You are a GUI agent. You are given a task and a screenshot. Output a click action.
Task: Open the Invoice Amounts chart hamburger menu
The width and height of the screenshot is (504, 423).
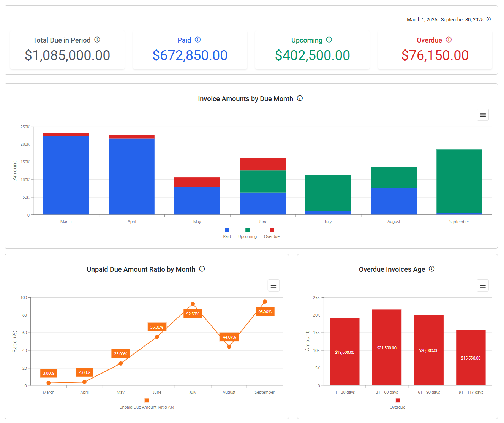pos(483,115)
